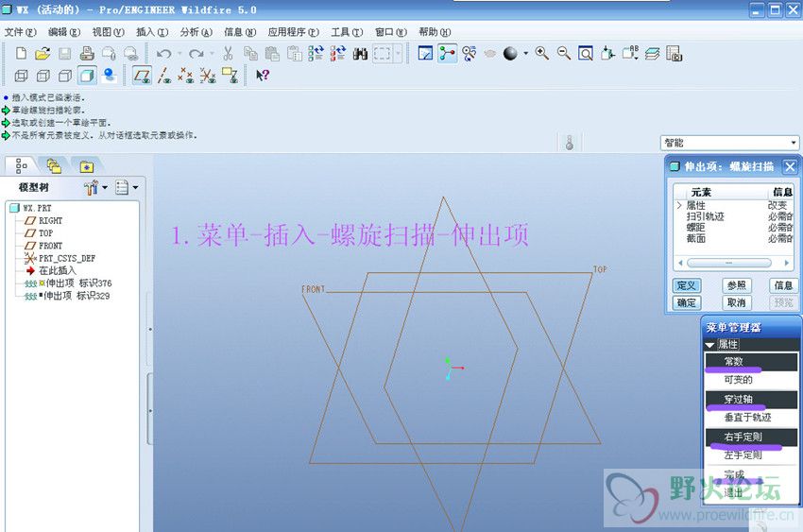Open the 帮助(H) menu

pyautogui.click(x=435, y=32)
